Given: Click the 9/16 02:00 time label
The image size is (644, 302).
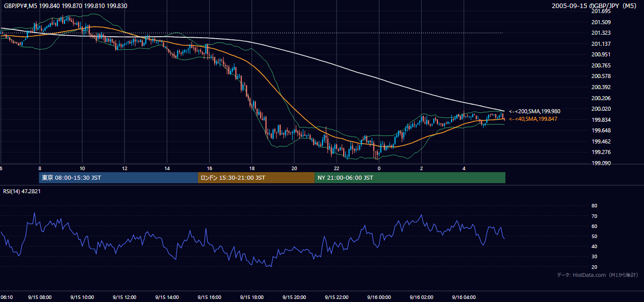Looking at the screenshot, I should [x=421, y=297].
